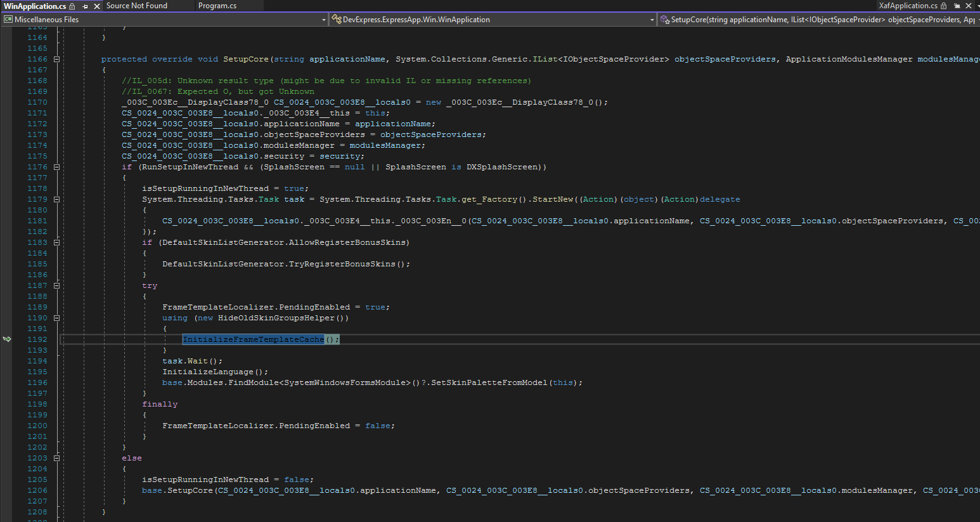The width and height of the screenshot is (980, 522).
Task: Open the XafApplication.cs preview tab
Action: (908, 6)
